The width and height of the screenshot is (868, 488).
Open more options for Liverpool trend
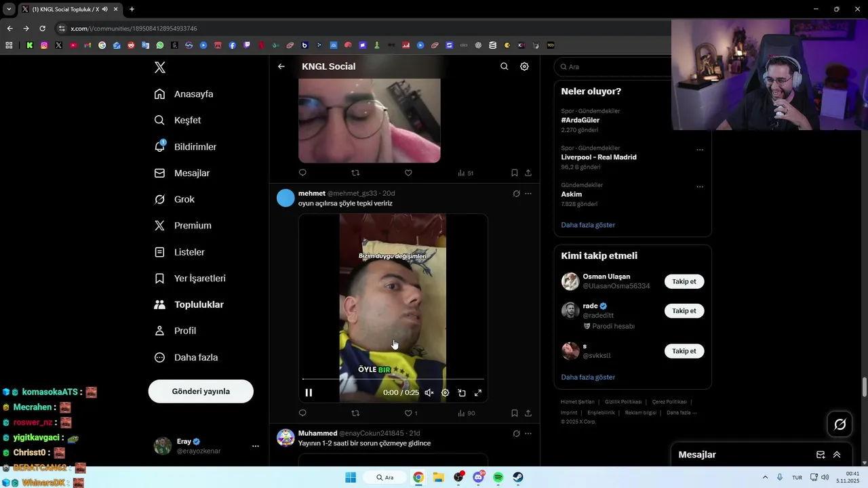[x=700, y=150]
